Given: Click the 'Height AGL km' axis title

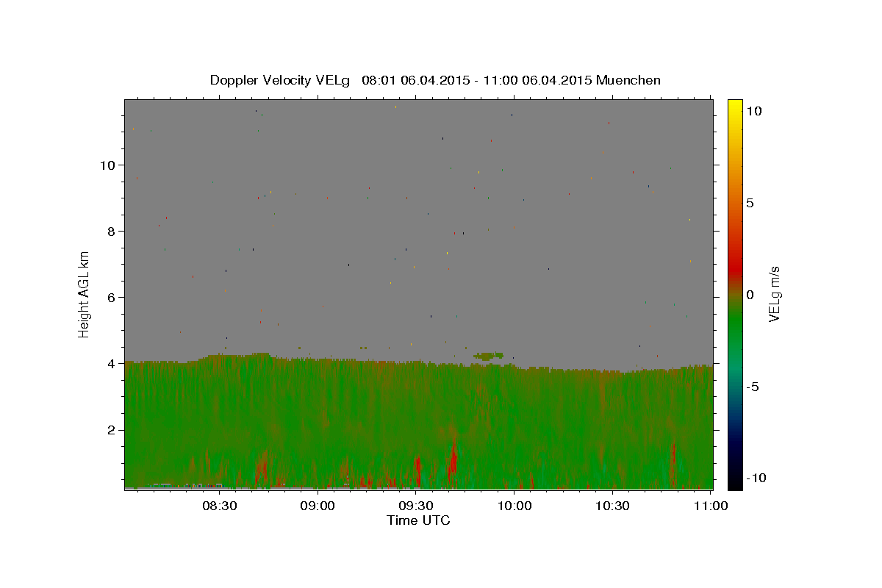Looking at the screenshot, I should (84, 294).
